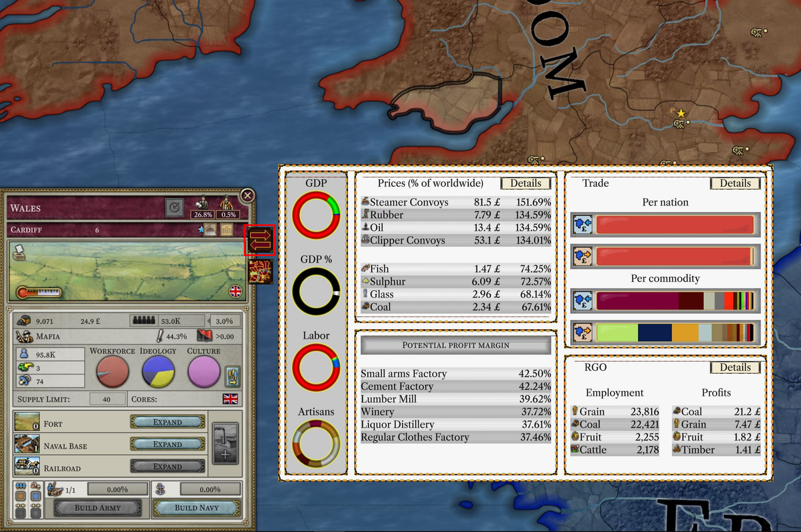The height and width of the screenshot is (532, 801).
Task: Click the first Per commodity colored bar
Action: click(x=675, y=301)
